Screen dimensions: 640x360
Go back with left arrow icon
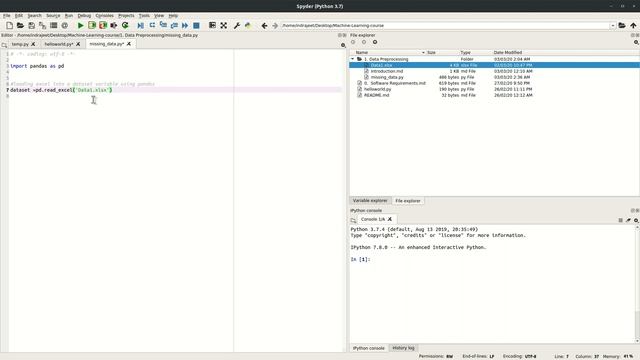[x=264, y=25]
